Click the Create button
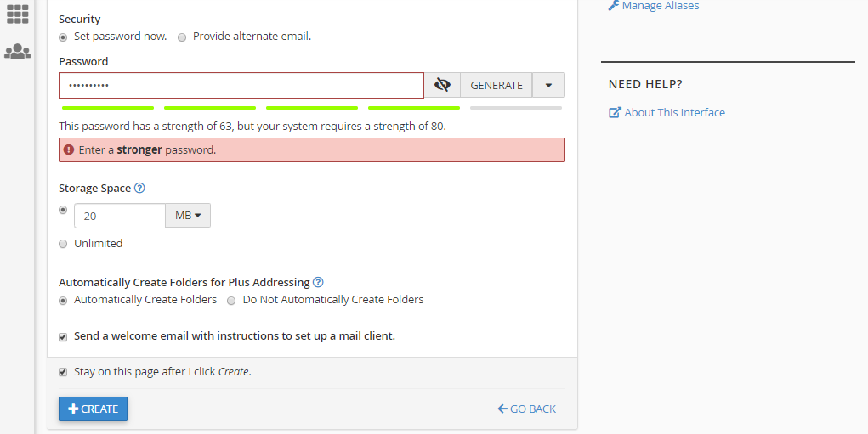The image size is (868, 434). click(x=93, y=409)
